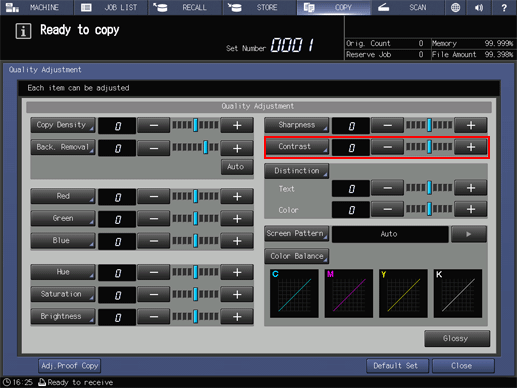This screenshot has height=388, width=517.
Task: Open the Magenta color balance curve
Action: tap(349, 293)
